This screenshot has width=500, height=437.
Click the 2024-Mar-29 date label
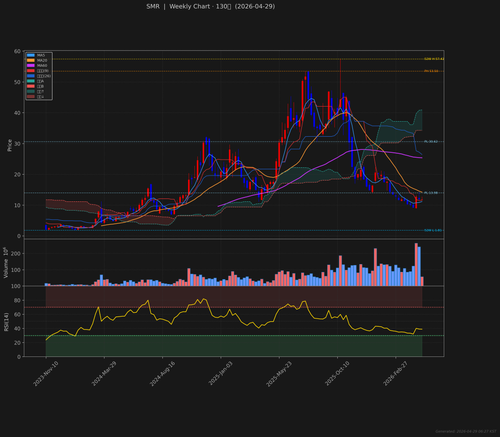[x=104, y=374]
